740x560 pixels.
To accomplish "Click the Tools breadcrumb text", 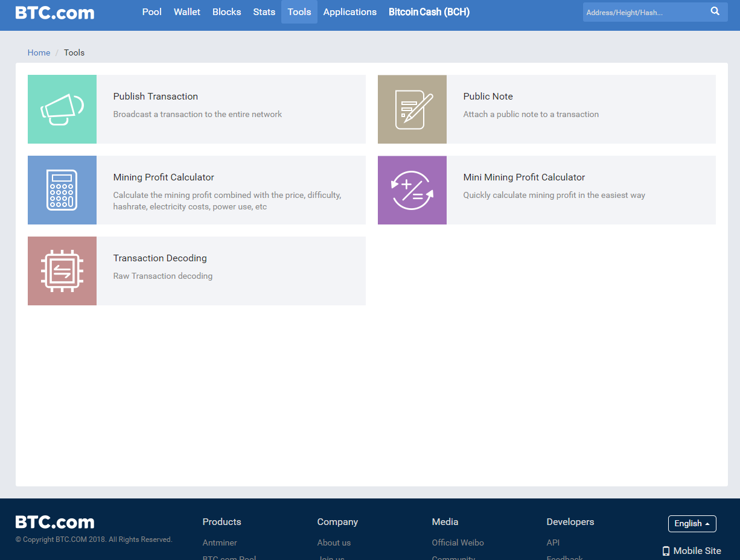I will tap(74, 52).
